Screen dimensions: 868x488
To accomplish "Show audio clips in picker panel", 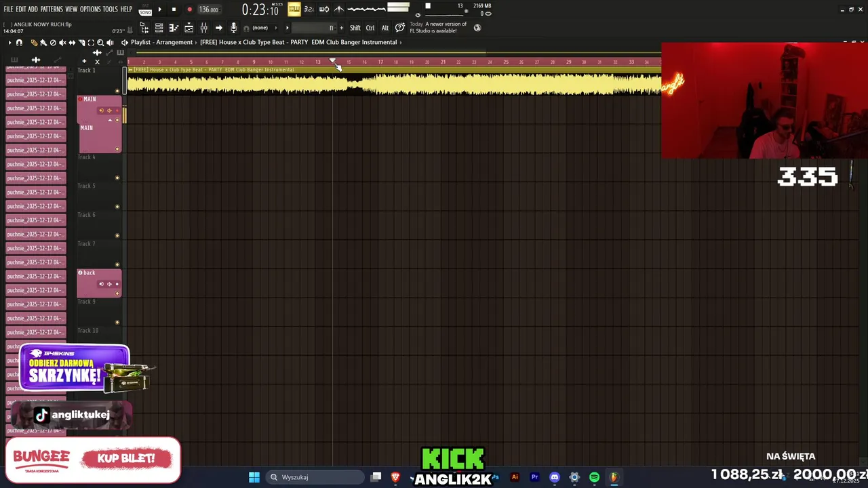I will pyautogui.click(x=36, y=60).
